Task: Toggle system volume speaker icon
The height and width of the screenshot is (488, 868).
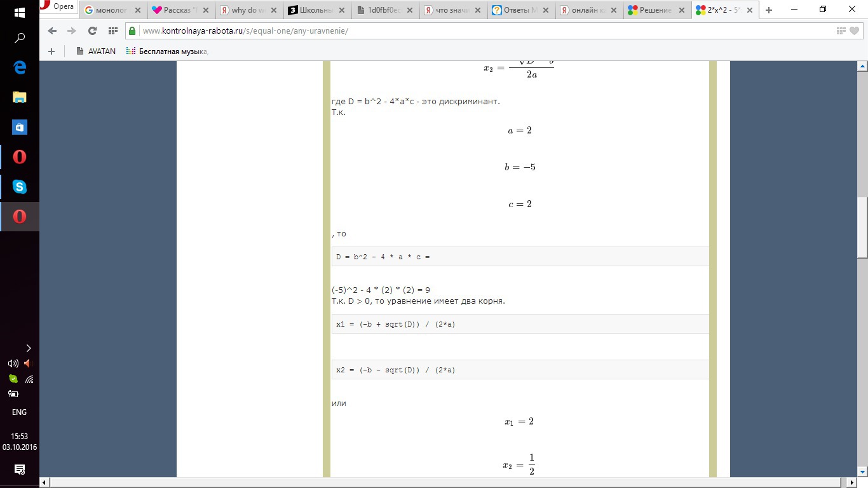Action: tap(13, 363)
